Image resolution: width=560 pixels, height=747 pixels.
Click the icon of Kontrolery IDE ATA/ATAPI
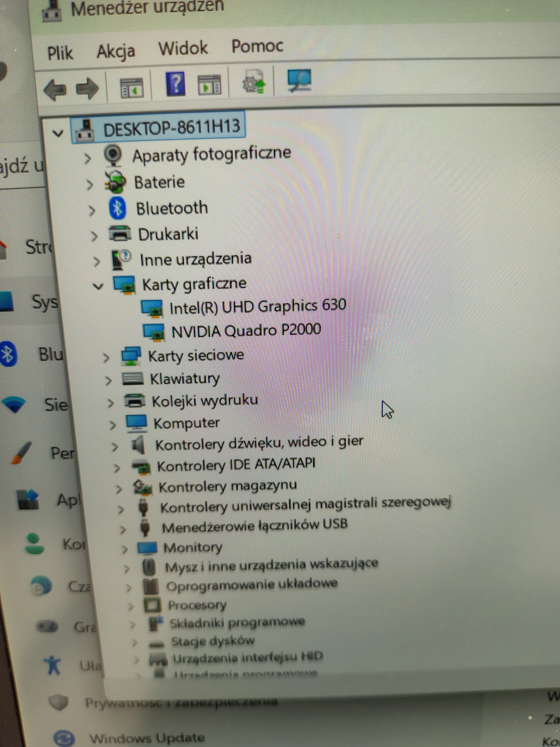[x=141, y=467]
